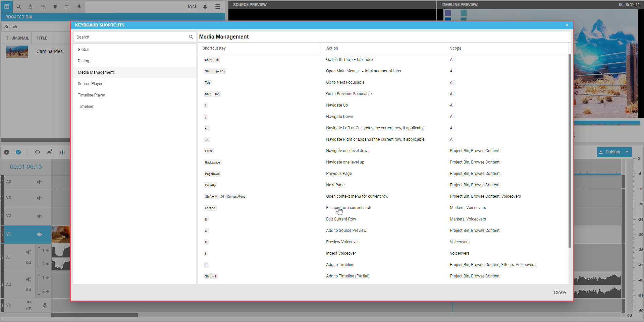Click the keyboard shortcuts Search field
Image resolution: width=644 pixels, height=322 pixels.
[x=131, y=37]
